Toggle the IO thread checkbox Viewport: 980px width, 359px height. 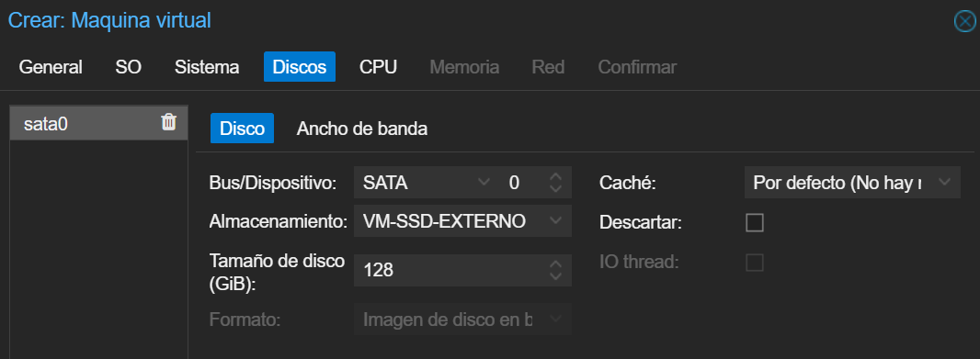tap(755, 263)
